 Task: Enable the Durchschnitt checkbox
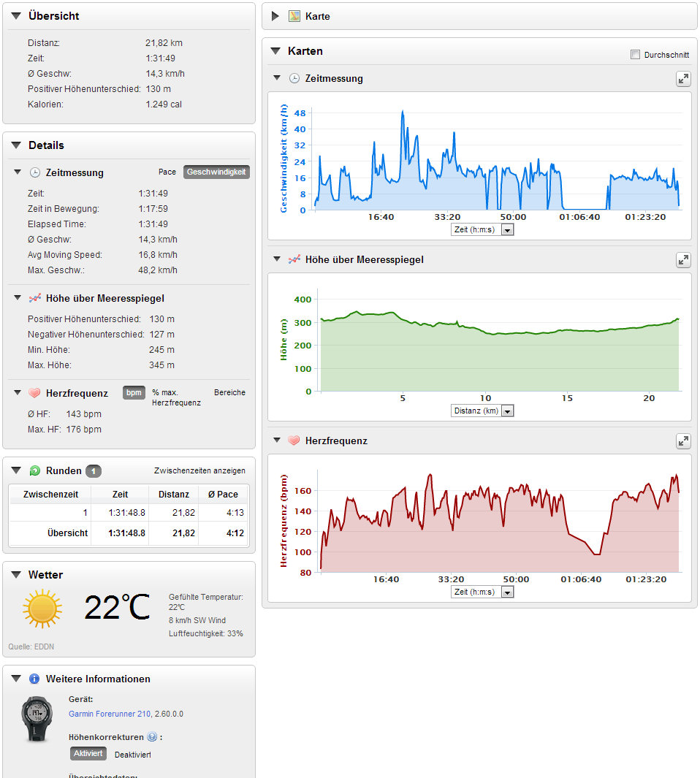635,55
